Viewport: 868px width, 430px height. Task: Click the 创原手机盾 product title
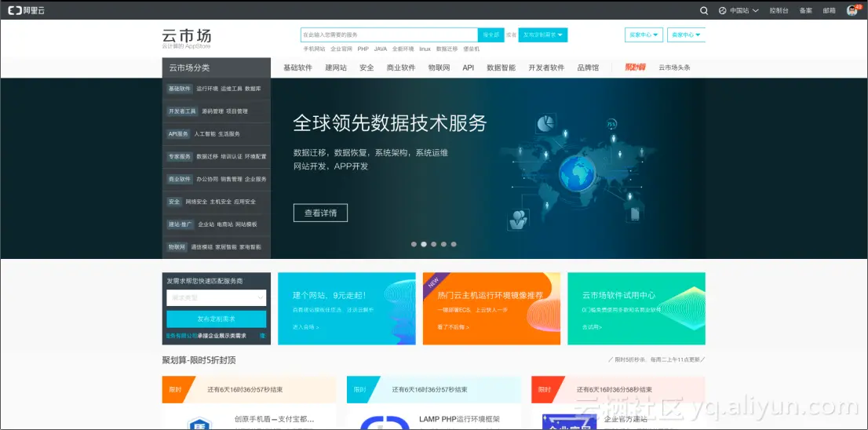tap(274, 419)
